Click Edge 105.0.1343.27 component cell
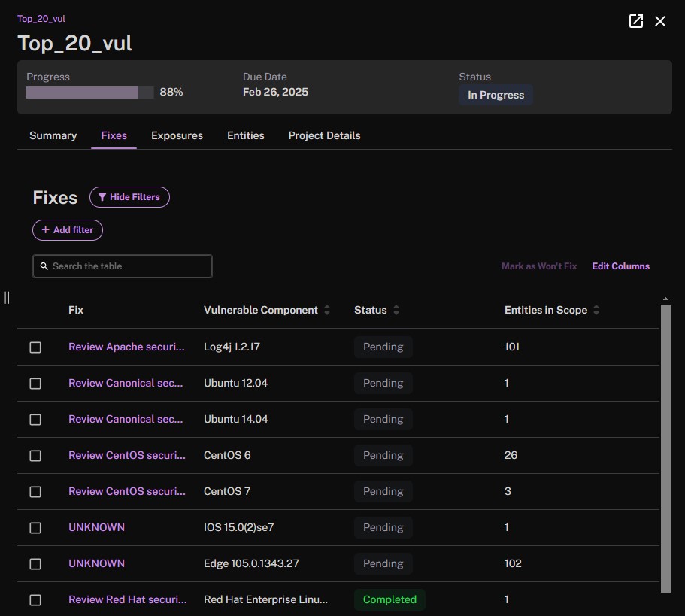Image resolution: width=685 pixels, height=616 pixels. pyautogui.click(x=251, y=563)
